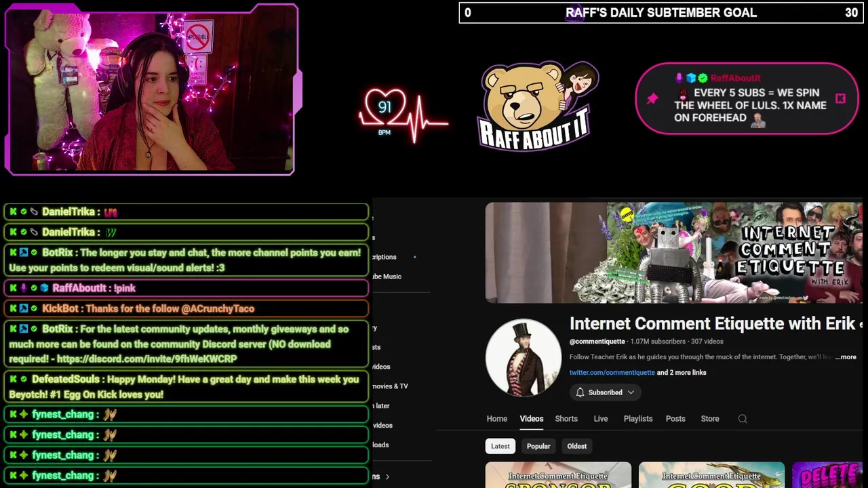The image size is (868, 488).
Task: Click the @commentiquette handle text
Action: pos(597,342)
